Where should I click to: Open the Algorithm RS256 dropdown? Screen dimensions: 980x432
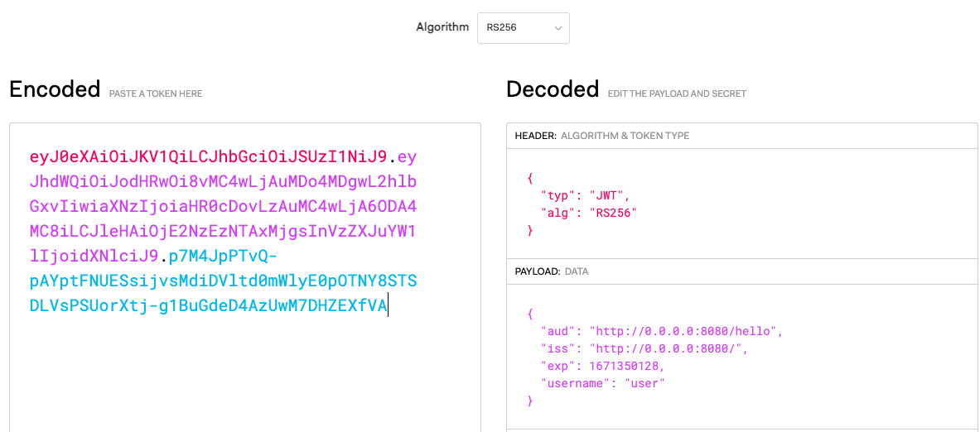[523, 28]
